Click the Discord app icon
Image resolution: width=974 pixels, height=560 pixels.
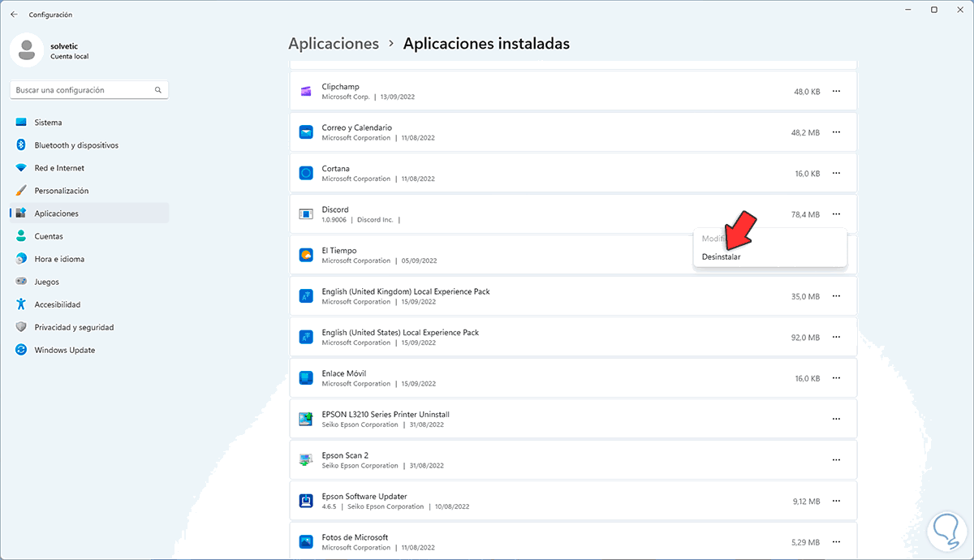(x=306, y=214)
